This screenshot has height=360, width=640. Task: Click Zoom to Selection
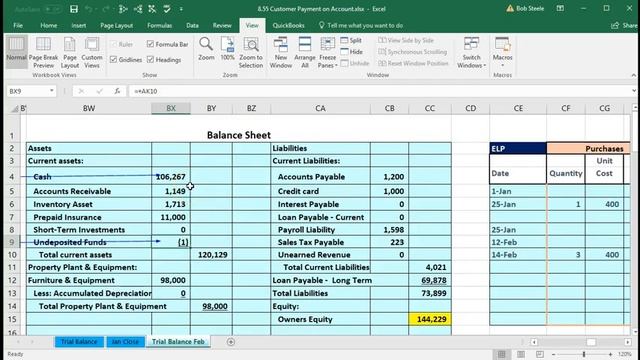[251, 52]
